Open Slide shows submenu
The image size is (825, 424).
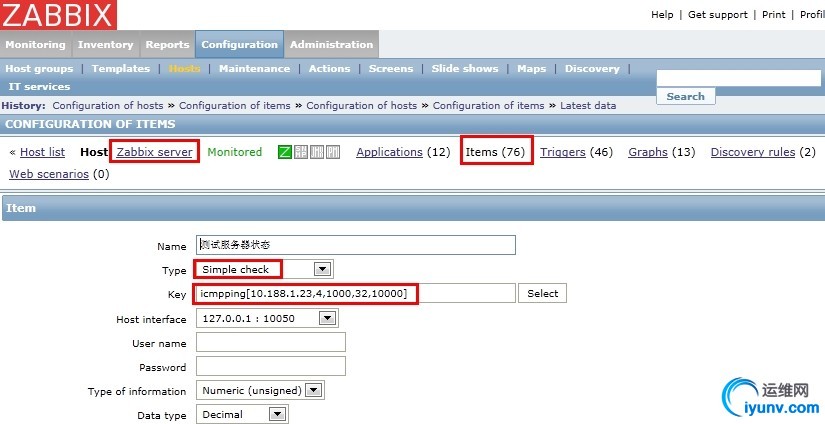pos(465,69)
